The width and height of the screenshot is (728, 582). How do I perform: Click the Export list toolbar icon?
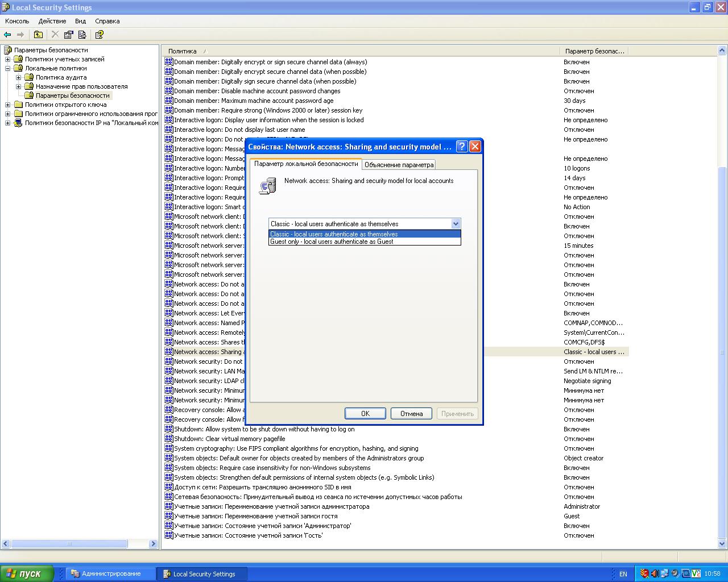point(82,35)
